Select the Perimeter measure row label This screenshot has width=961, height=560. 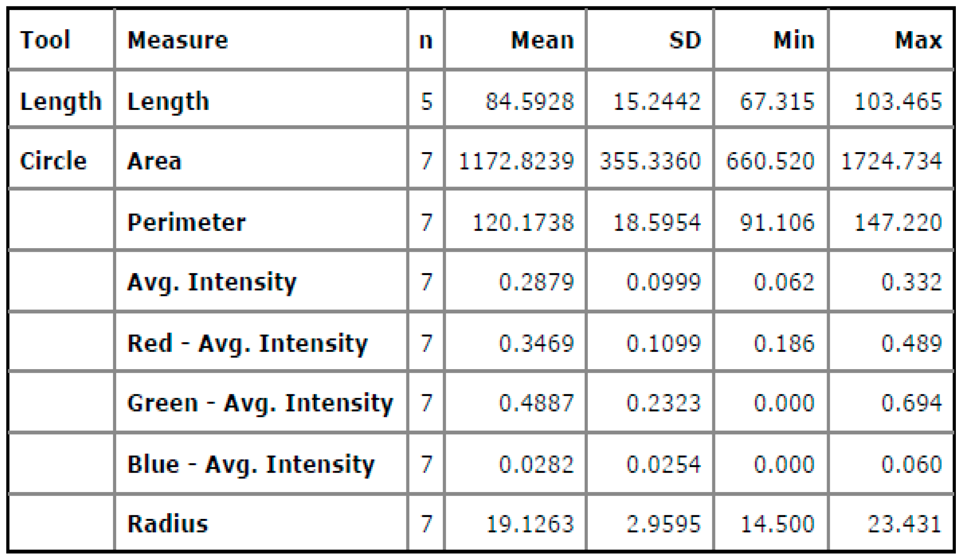coord(186,222)
